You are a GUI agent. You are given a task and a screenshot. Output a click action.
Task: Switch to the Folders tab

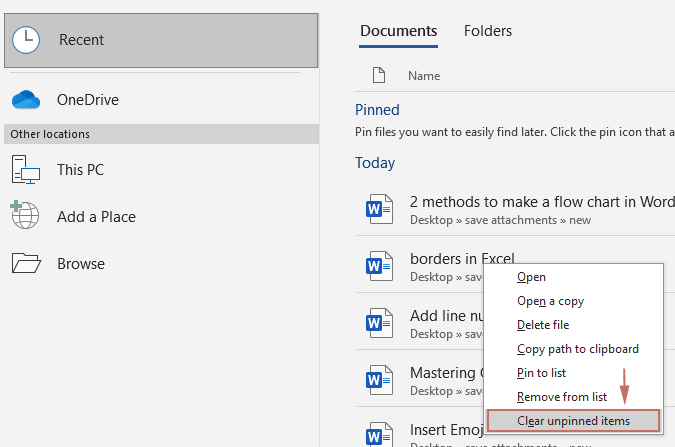[x=488, y=32]
